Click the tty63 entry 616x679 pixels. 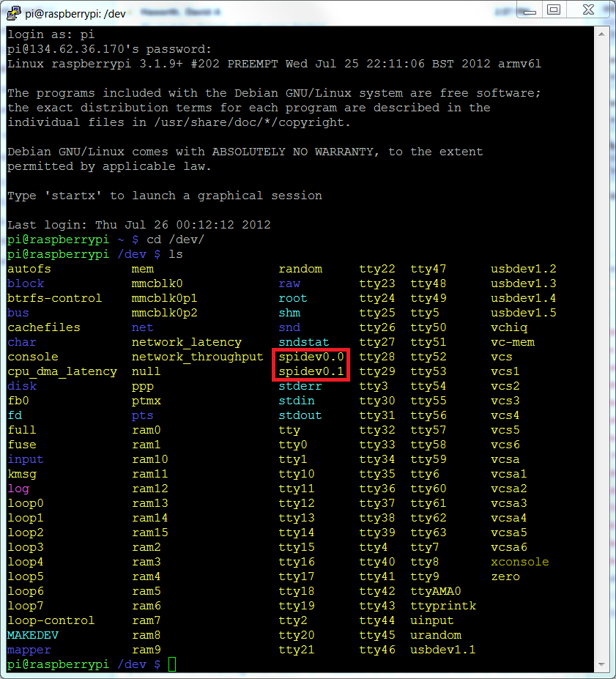[428, 533]
